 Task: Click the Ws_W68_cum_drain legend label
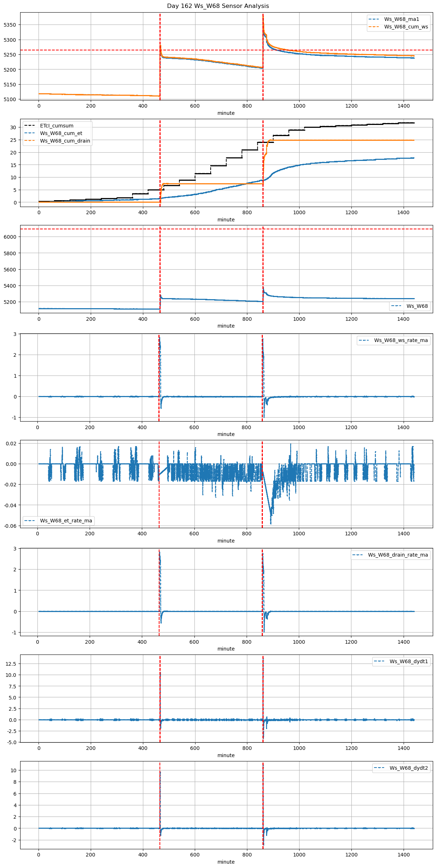click(65, 141)
